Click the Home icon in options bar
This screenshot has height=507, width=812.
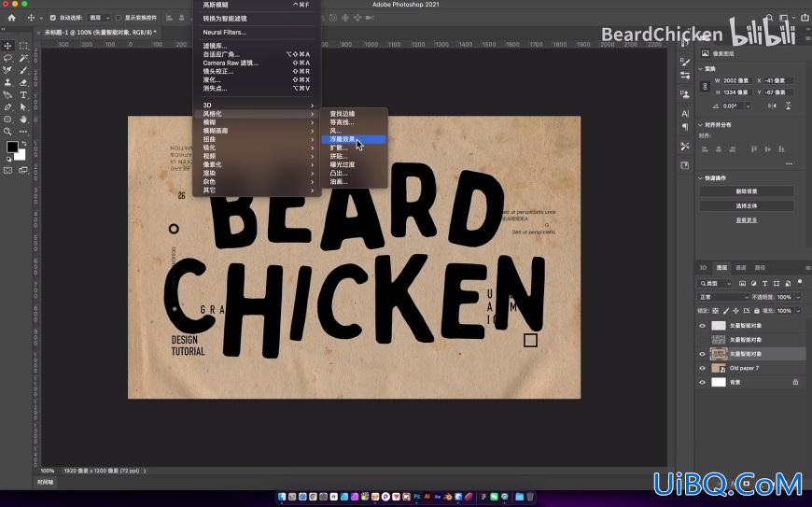pos(11,18)
